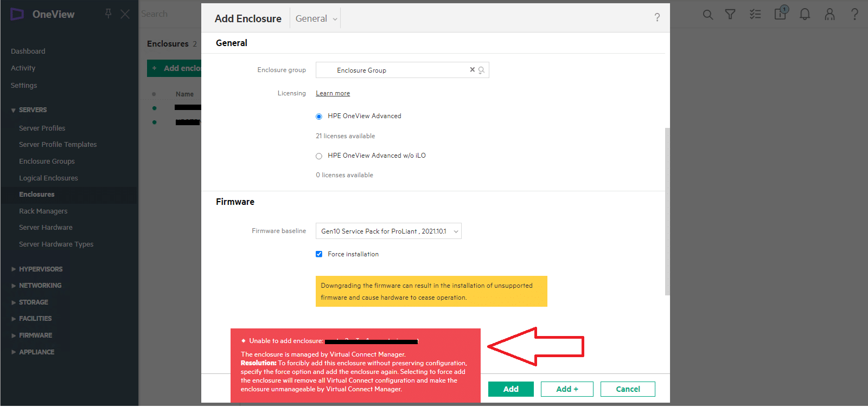Click the Add button
Viewport: 868px width, 407px height.
click(x=510, y=390)
